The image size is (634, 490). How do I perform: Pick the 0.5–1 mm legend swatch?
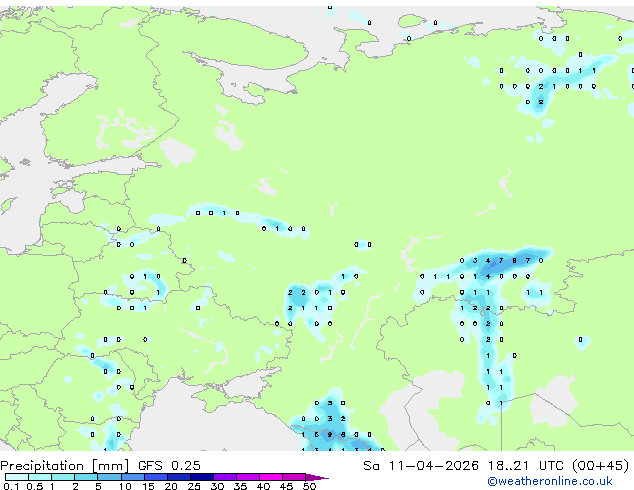coord(40,477)
